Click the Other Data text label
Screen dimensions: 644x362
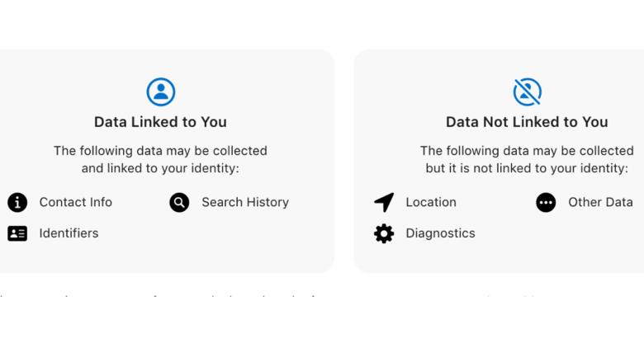(600, 202)
